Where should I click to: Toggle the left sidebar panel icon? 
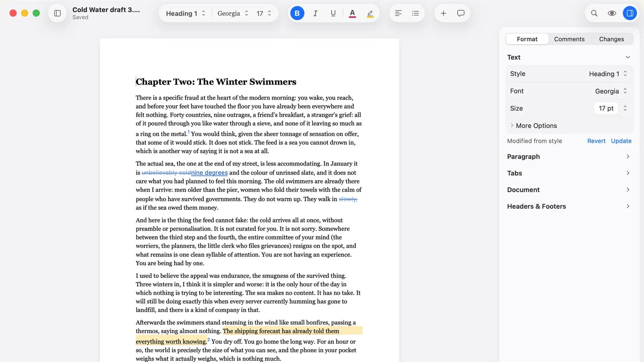tap(57, 13)
